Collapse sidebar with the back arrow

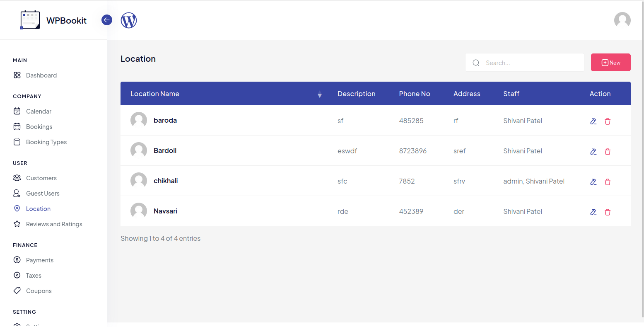coord(107,20)
